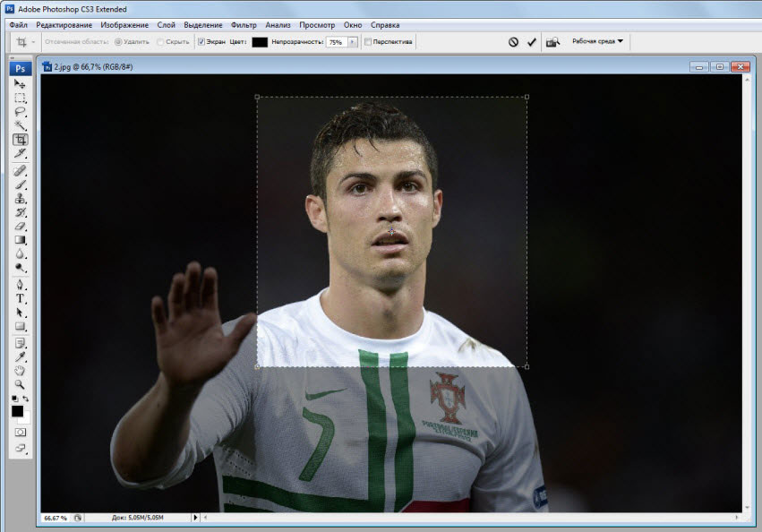
Task: Select the Clone Stamp tool
Action: tap(20, 199)
